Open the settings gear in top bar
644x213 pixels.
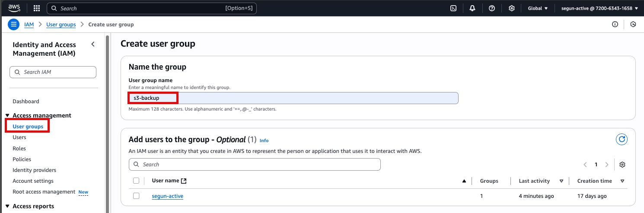coord(512,8)
